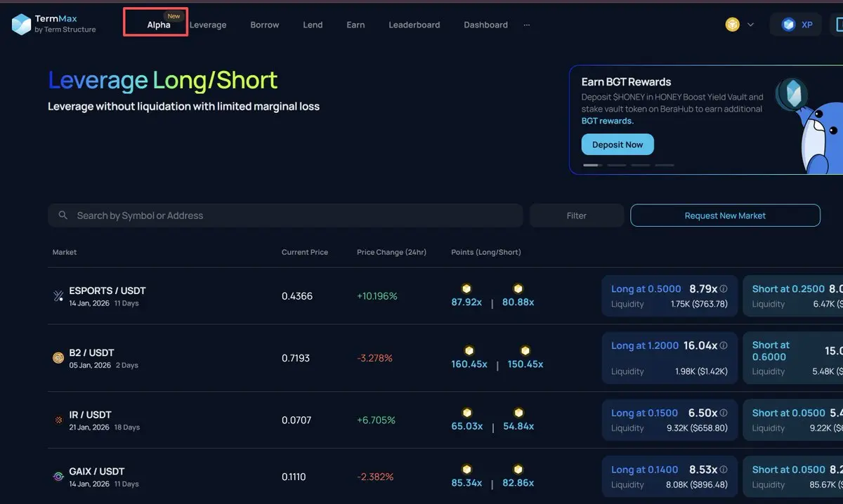Click the Long at 0.1400 GAIX card
Image resolution: width=843 pixels, height=504 pixels.
tap(669, 477)
